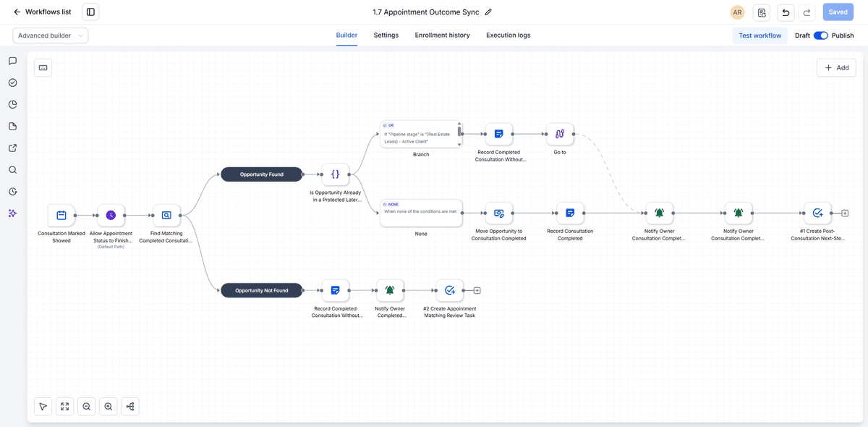The width and height of the screenshot is (868, 427).
Task: Select the Consultation Marked Showed trigger node
Action: (61, 215)
